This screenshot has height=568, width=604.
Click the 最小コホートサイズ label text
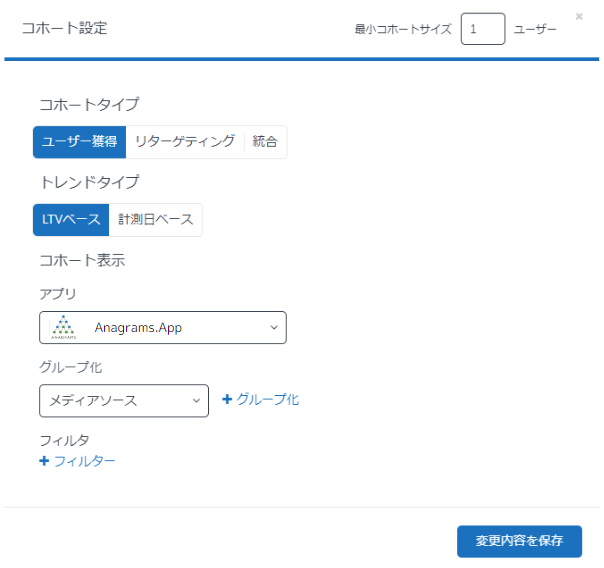(403, 30)
